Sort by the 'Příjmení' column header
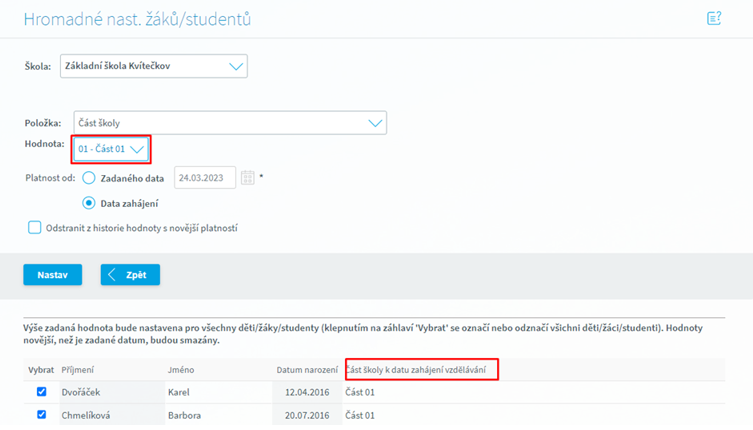Image resolution: width=753 pixels, height=430 pixels. point(80,370)
